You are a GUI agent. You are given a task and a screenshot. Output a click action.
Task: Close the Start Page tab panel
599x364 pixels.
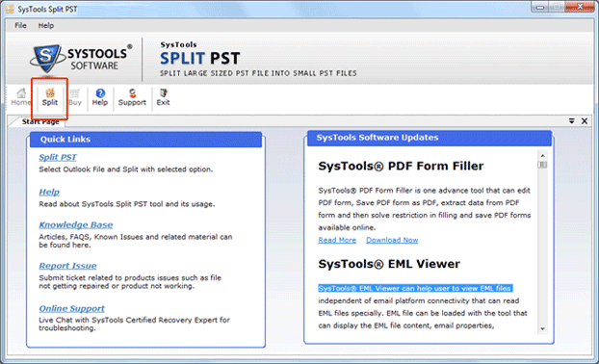(585, 121)
